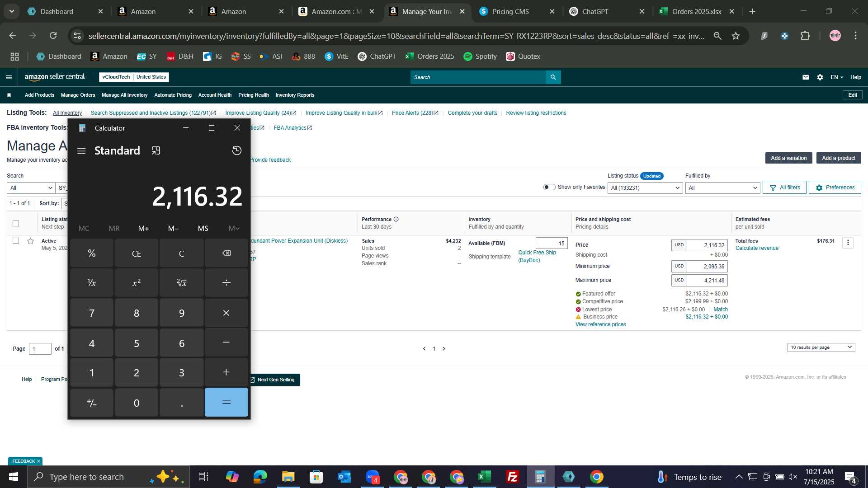This screenshot has width=868, height=488.
Task: Click the calculator equals key
Action: click(x=226, y=402)
